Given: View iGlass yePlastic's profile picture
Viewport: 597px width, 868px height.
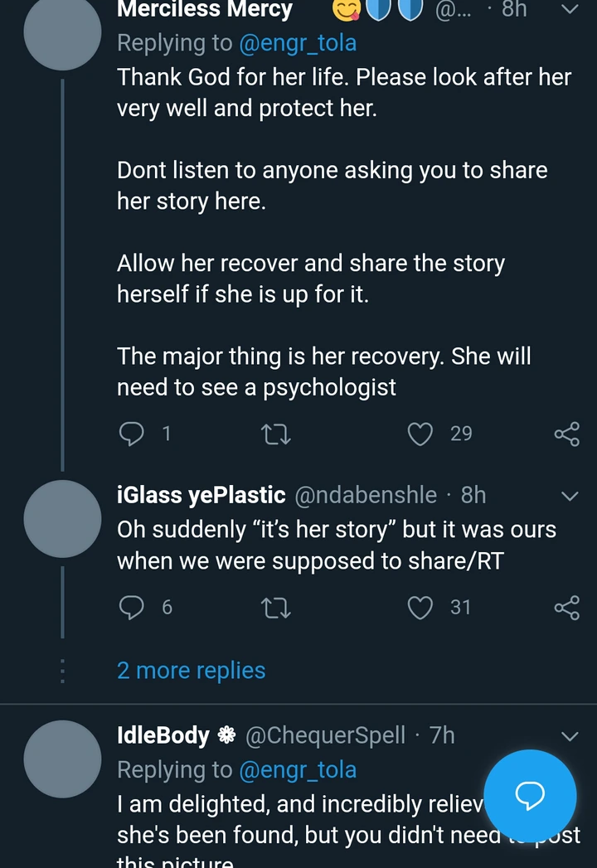Looking at the screenshot, I should pos(62,519).
